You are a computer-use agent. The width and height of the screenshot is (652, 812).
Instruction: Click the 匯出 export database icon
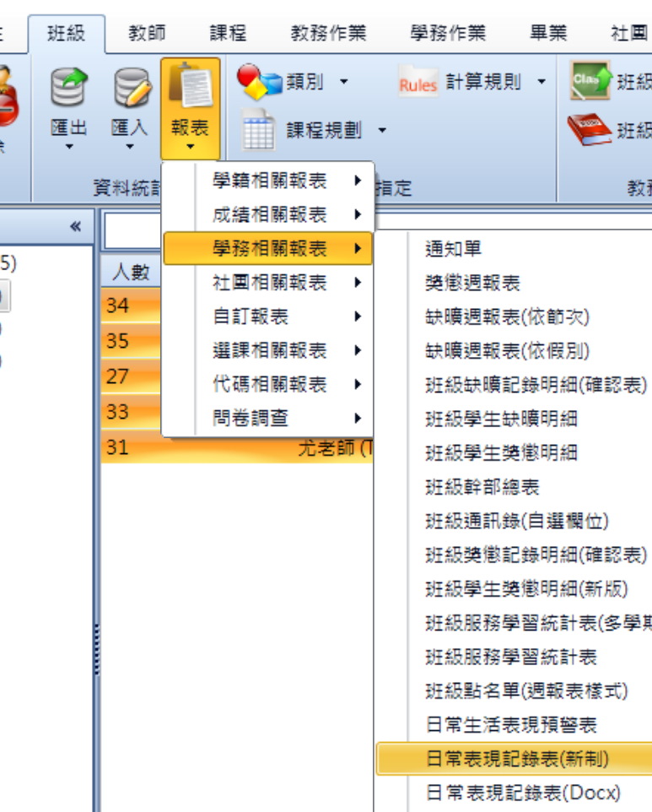pyautogui.click(x=69, y=87)
